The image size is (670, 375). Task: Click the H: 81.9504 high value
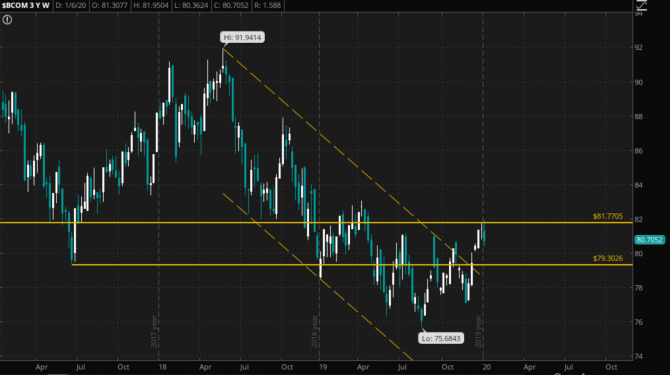pos(151,6)
